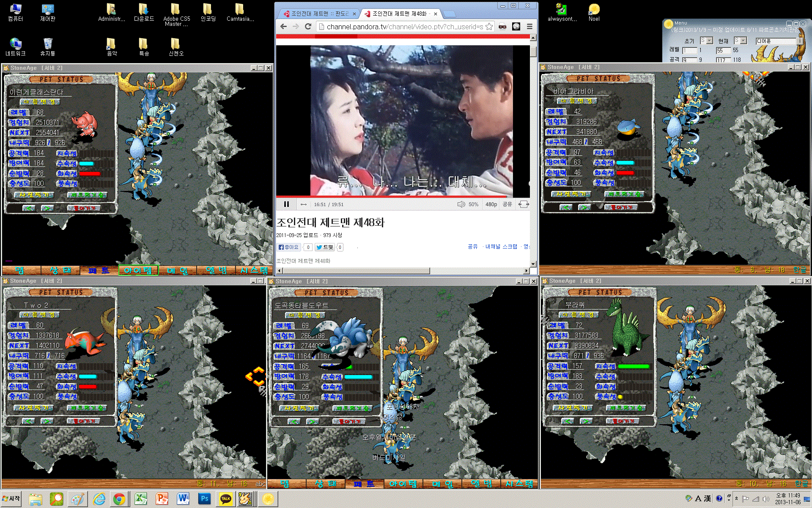The width and height of the screenshot is (812, 508).
Task: Close 부라퀴 PET STATUS with red button
Action: 622,421
